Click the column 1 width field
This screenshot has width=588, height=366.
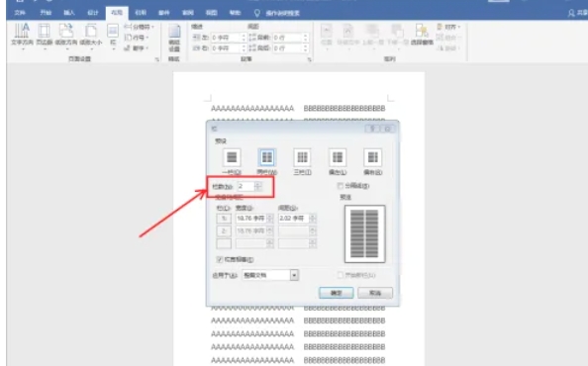(251, 218)
